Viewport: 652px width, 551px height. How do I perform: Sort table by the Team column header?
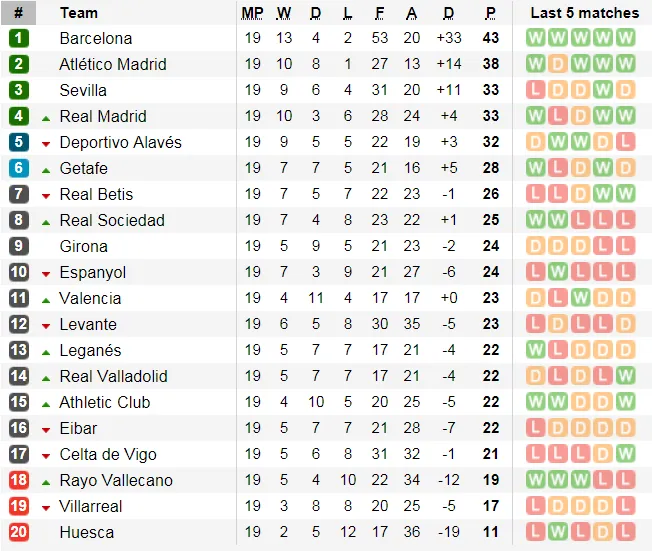coord(79,13)
